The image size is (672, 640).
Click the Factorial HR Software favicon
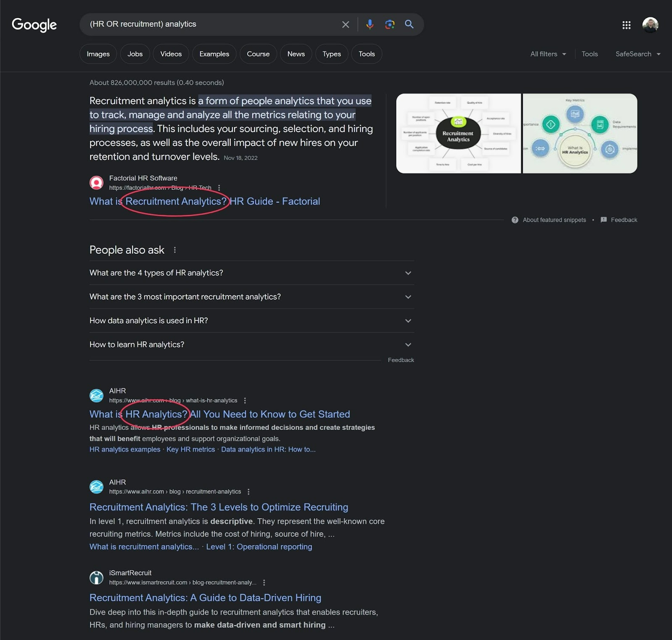pyautogui.click(x=97, y=183)
